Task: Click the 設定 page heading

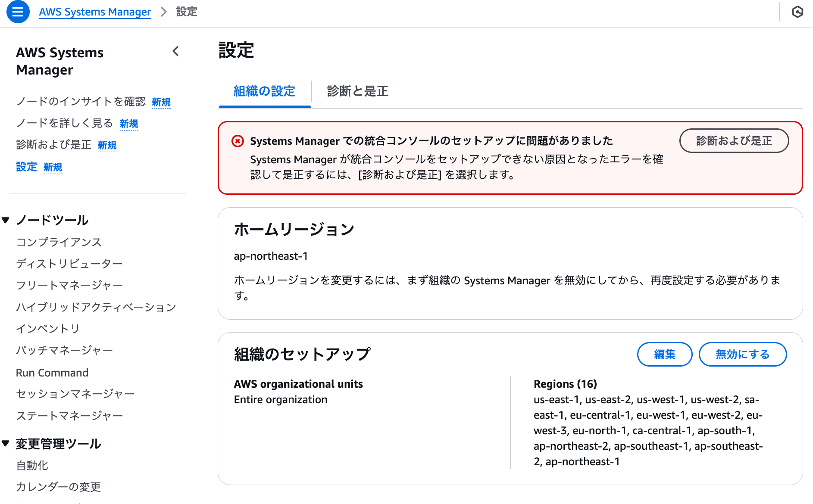Action: 236,50
